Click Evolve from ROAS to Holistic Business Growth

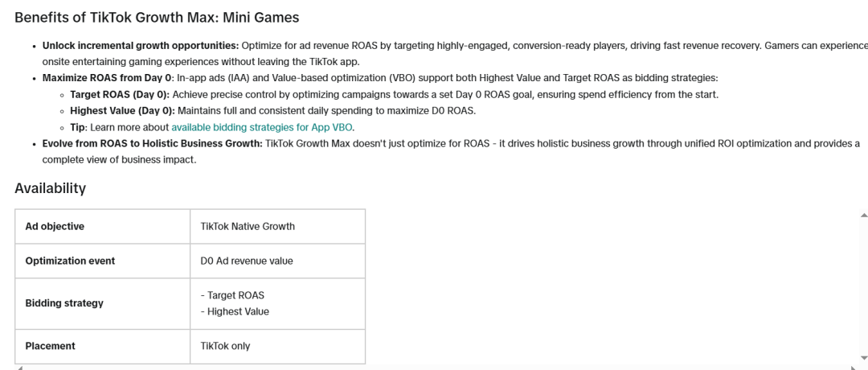153,143
